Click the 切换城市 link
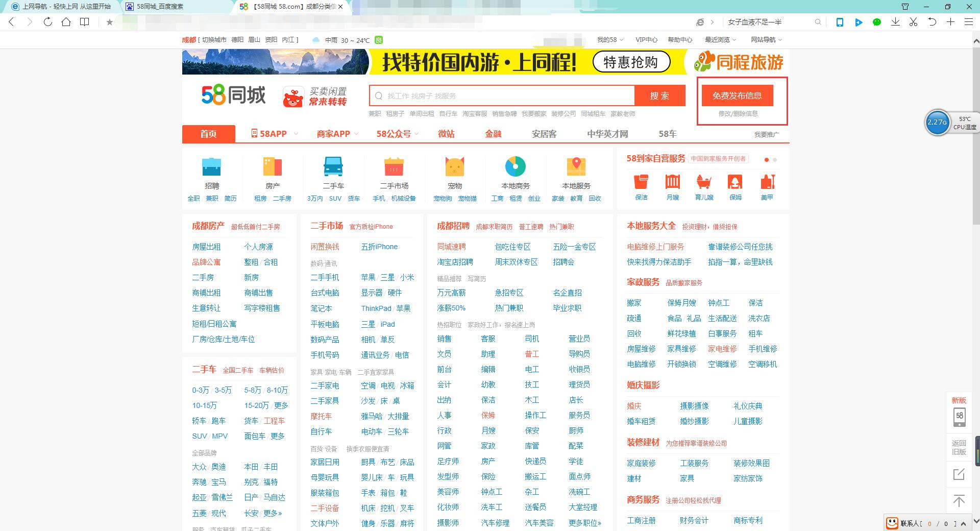 [x=214, y=40]
